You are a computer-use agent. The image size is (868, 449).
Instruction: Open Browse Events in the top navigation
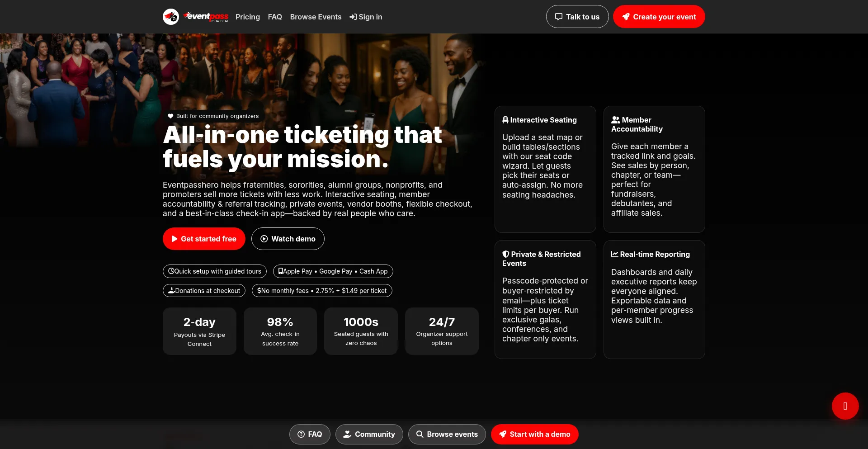(316, 17)
